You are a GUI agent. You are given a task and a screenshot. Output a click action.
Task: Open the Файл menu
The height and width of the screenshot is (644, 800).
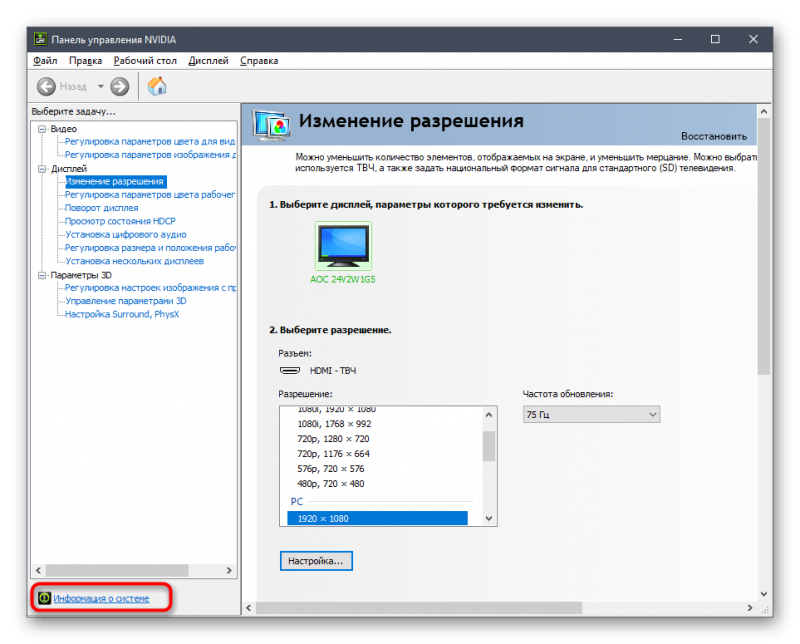pos(45,61)
